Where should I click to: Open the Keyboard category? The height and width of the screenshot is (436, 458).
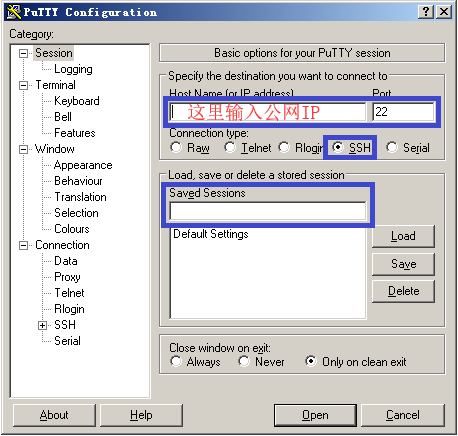77,101
